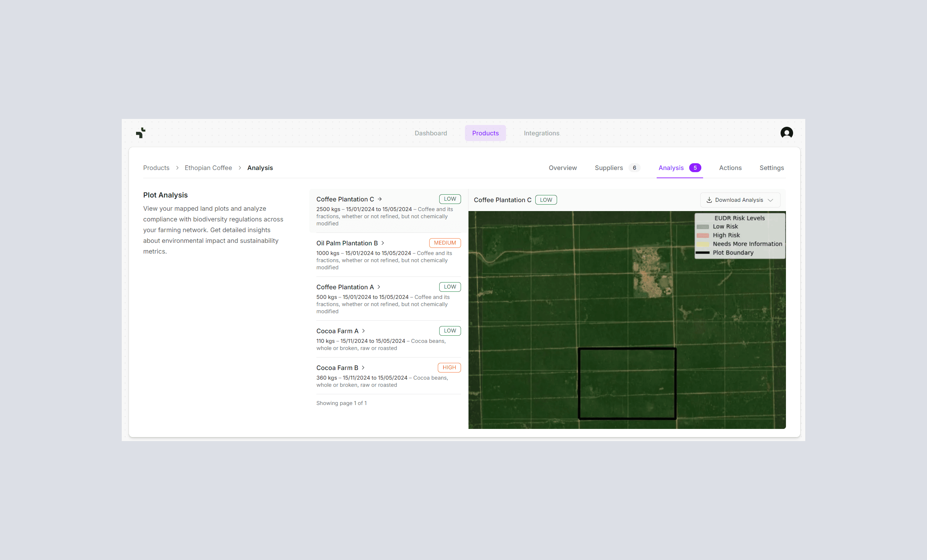
Task: Click the download icon in Download Analysis
Action: pyautogui.click(x=709, y=200)
